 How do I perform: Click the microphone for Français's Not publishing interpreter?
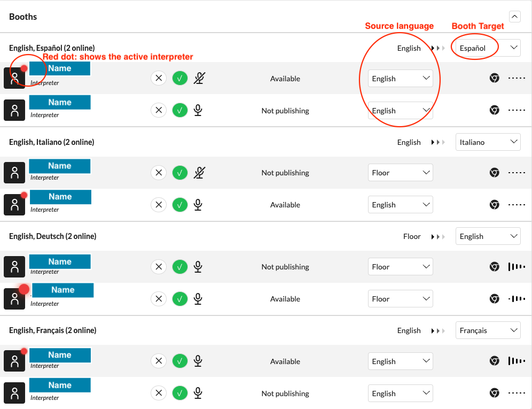click(x=198, y=393)
